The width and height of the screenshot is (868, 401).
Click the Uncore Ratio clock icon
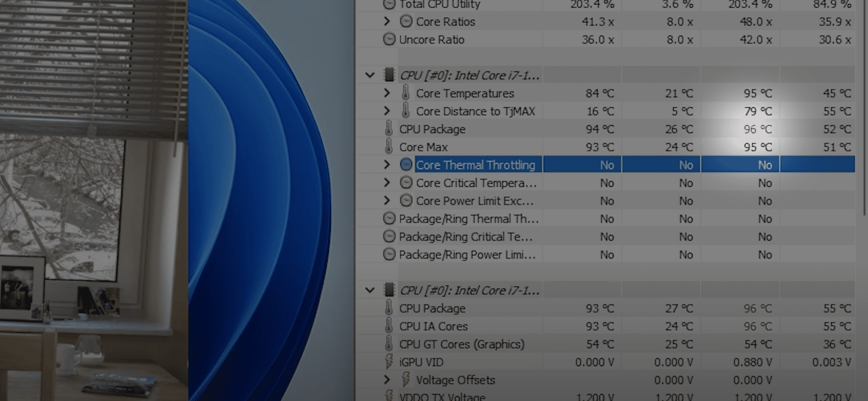tap(389, 39)
